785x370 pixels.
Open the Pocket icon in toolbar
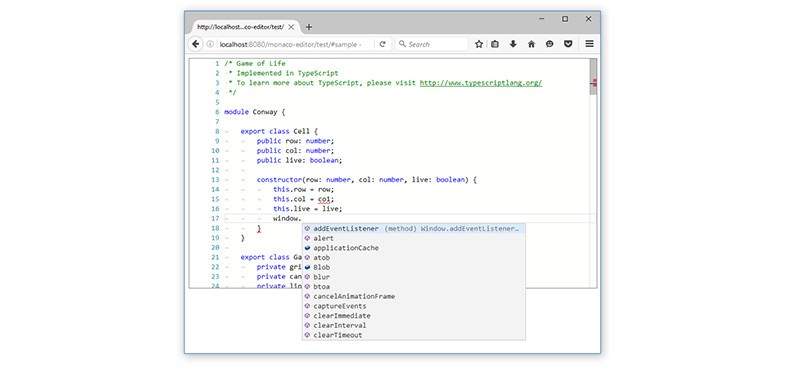point(568,44)
